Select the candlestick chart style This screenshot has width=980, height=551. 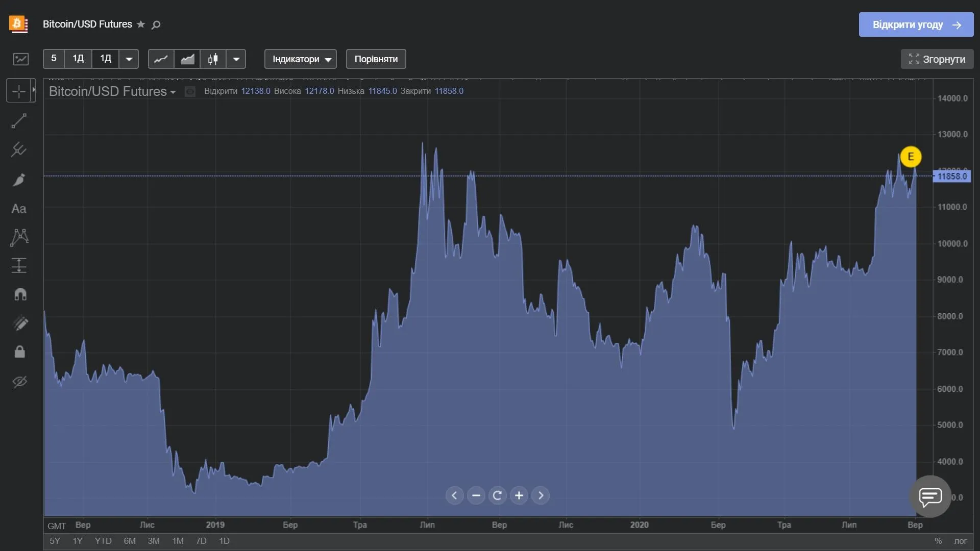[x=213, y=59]
